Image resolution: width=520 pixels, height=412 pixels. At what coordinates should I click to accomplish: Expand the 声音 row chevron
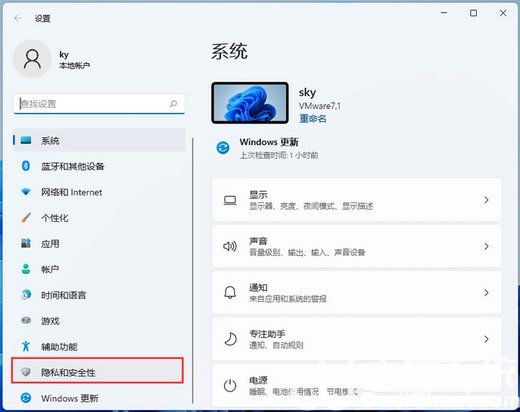point(486,246)
